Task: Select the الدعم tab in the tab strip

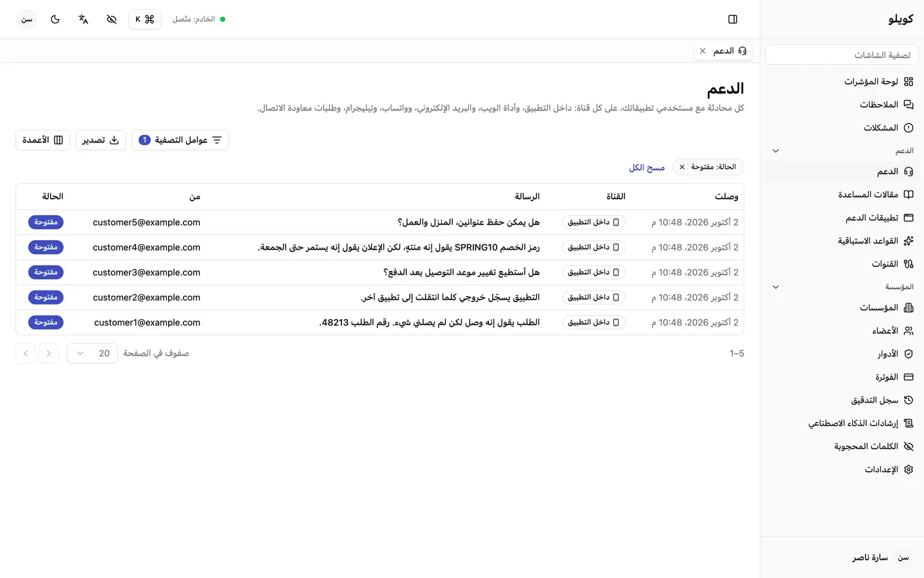Action: pyautogui.click(x=723, y=51)
